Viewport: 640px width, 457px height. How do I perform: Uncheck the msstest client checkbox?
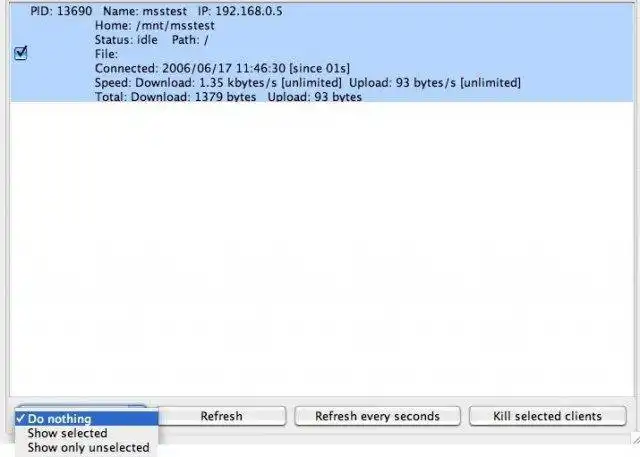tap(20, 53)
